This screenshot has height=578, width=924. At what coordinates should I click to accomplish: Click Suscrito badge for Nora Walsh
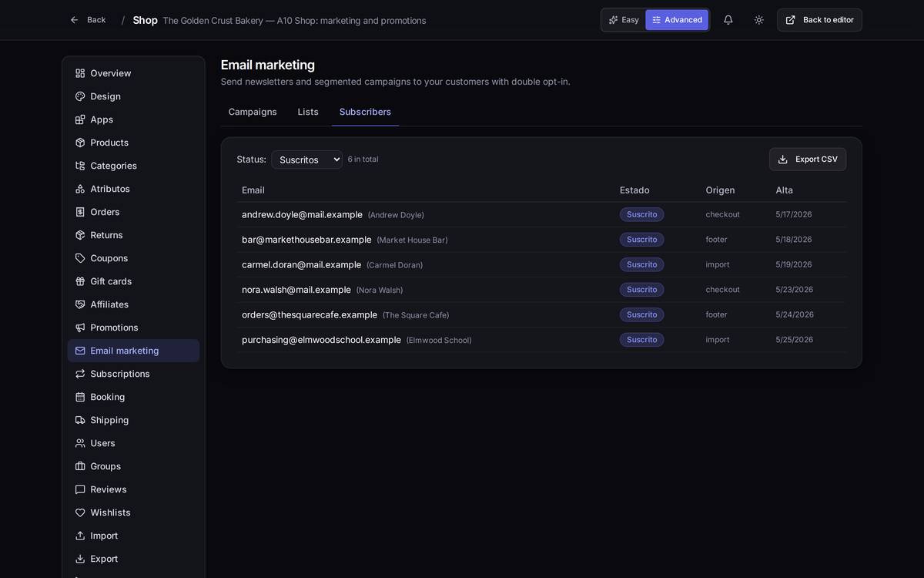tap(642, 290)
